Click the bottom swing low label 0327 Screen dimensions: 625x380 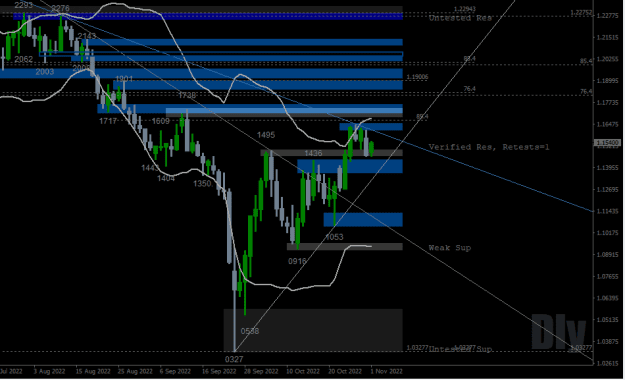coord(234,359)
